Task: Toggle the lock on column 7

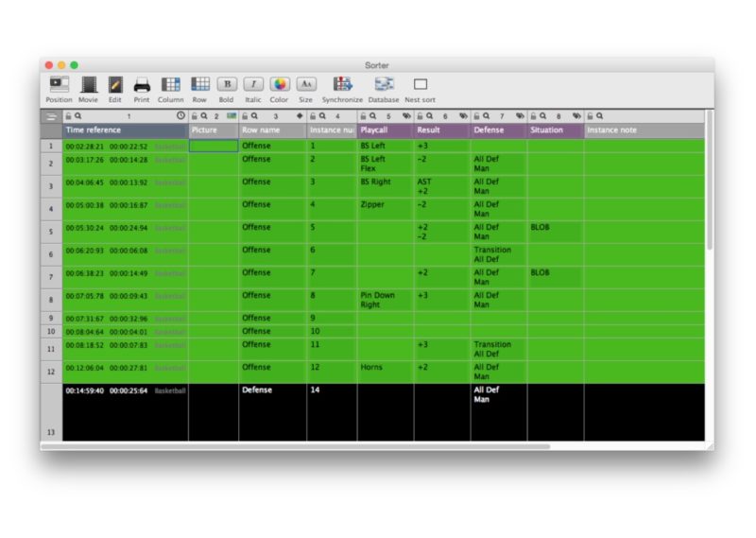Action: 477,115
